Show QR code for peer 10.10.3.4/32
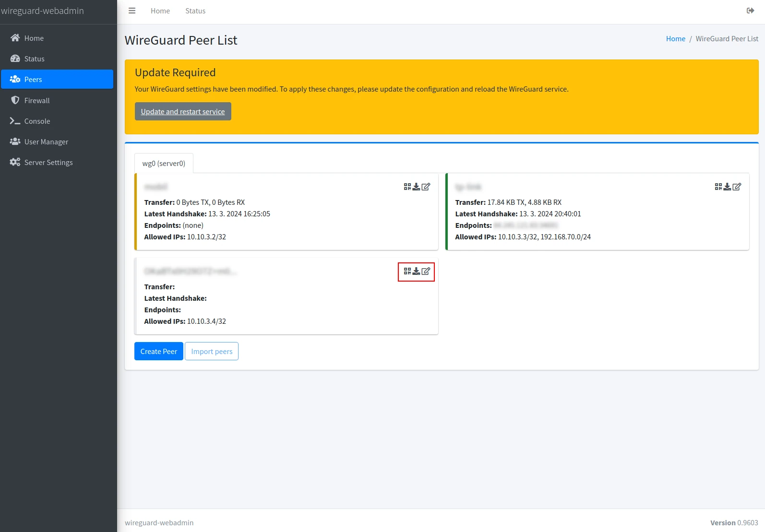Viewport: 765px width, 532px height. [407, 271]
